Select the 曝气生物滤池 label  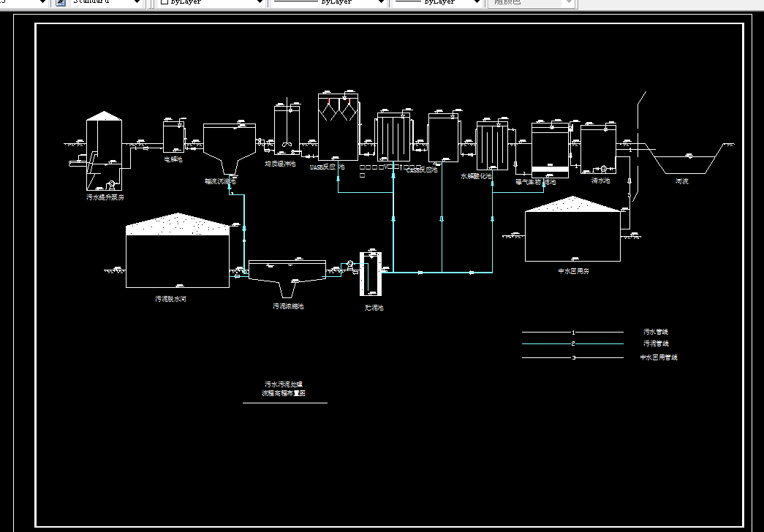(536, 182)
